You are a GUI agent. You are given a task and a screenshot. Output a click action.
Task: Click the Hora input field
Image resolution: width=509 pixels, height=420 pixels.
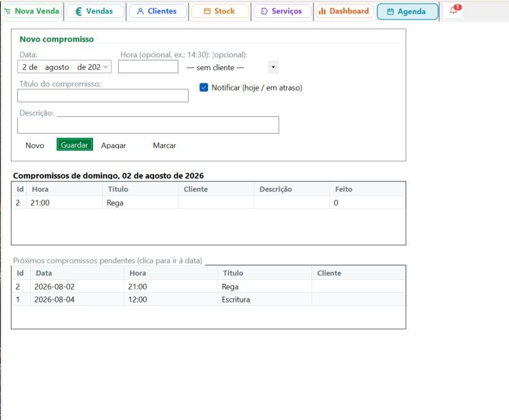pyautogui.click(x=148, y=67)
